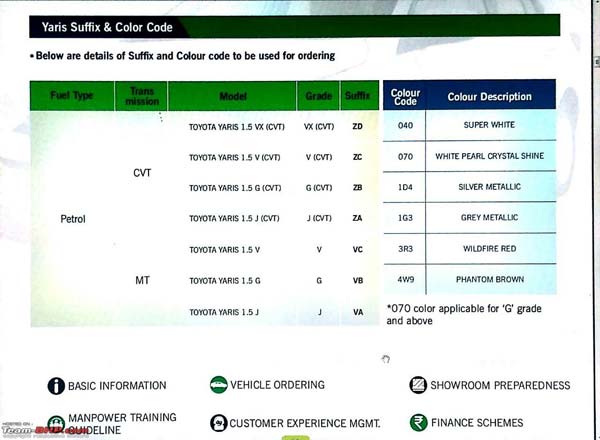Viewport: 600px width, 440px height.
Task: Click the Basic Information info icon
Action: pos(56,386)
